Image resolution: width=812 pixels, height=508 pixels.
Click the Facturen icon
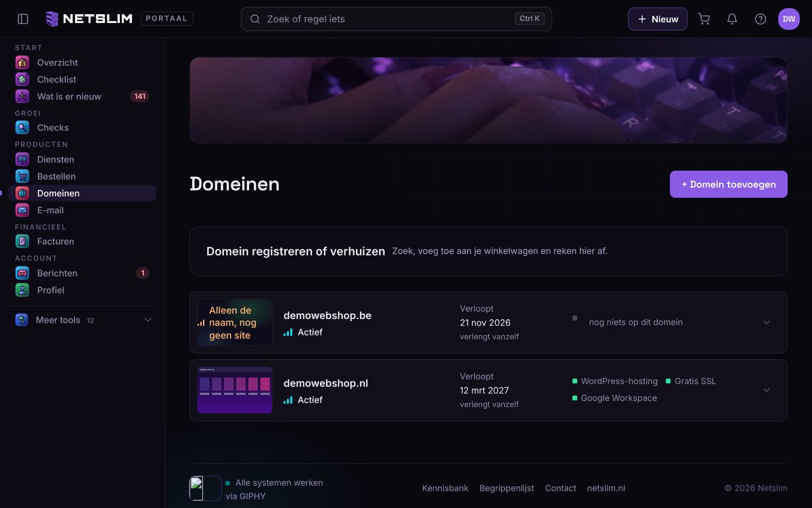[22, 241]
